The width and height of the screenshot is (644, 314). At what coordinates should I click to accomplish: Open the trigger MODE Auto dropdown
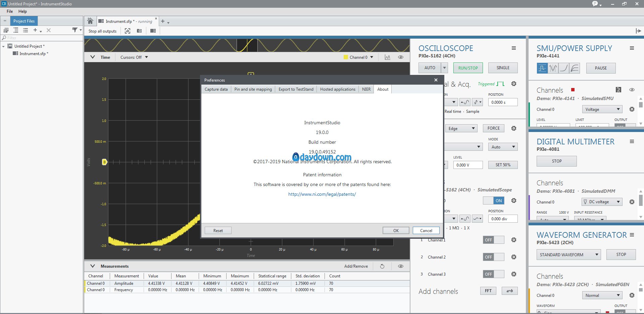(503, 147)
